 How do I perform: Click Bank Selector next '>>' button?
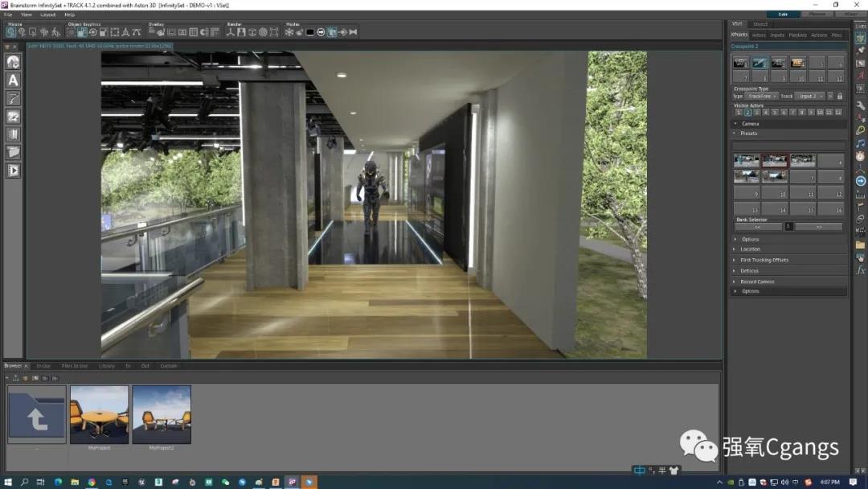(x=819, y=227)
